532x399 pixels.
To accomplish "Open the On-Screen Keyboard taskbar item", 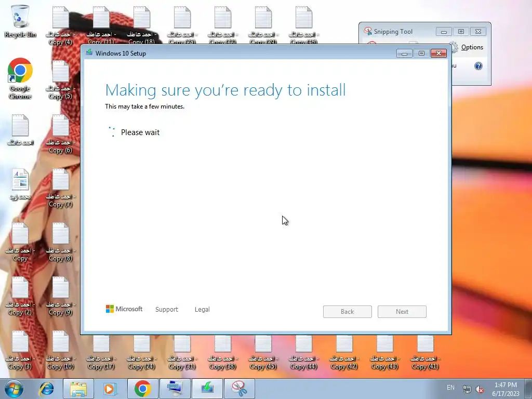I will [175, 389].
